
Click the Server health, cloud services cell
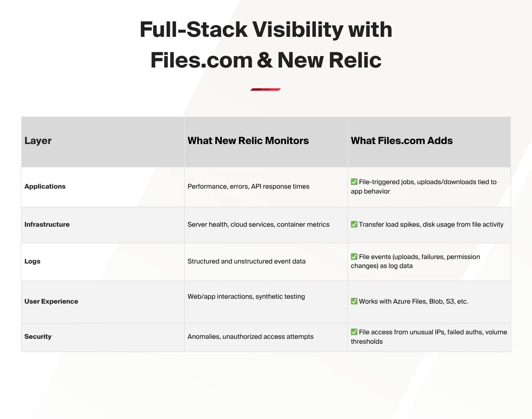(258, 224)
